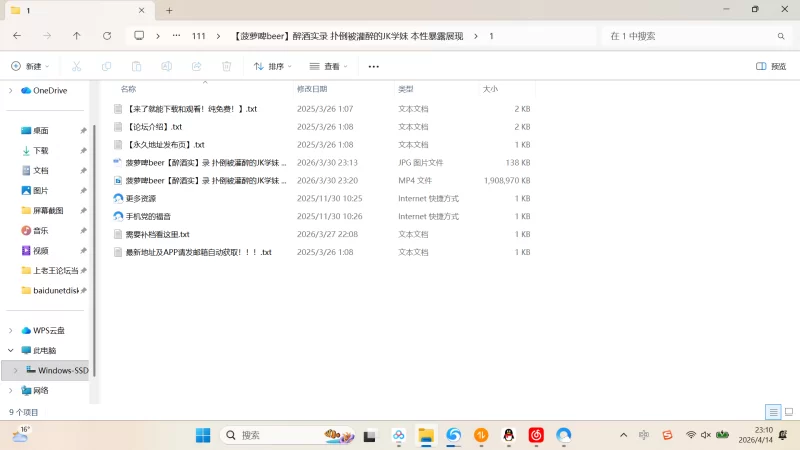The width and height of the screenshot is (800, 450).
Task: Click the Delete trash icon in the toolbar
Action: [x=226, y=66]
